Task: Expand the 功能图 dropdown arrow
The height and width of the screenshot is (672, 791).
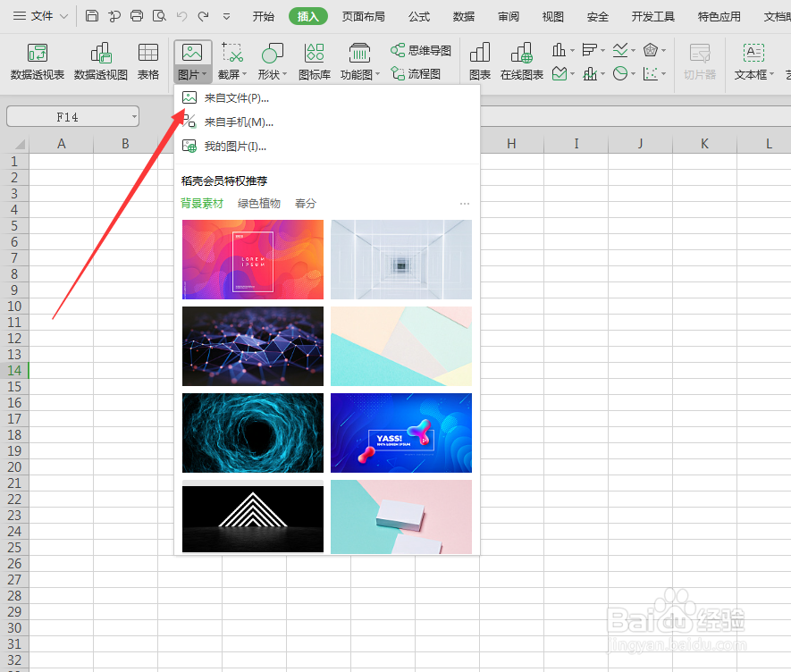Action: pyautogui.click(x=377, y=74)
